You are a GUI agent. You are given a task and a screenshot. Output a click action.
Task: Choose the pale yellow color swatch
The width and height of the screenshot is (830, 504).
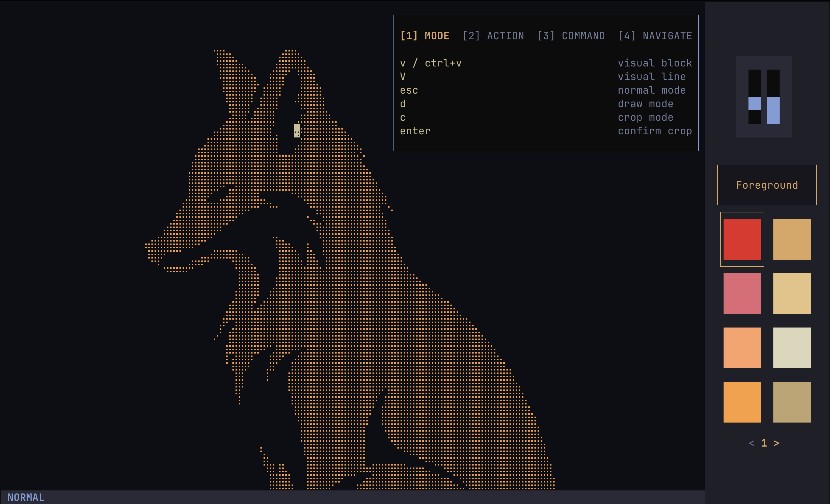[792, 293]
